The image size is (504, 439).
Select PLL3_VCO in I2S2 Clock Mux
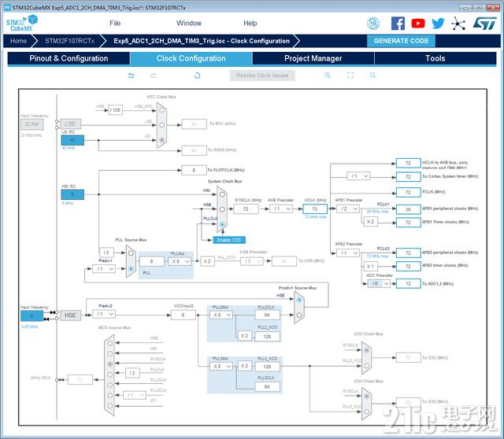367,366
